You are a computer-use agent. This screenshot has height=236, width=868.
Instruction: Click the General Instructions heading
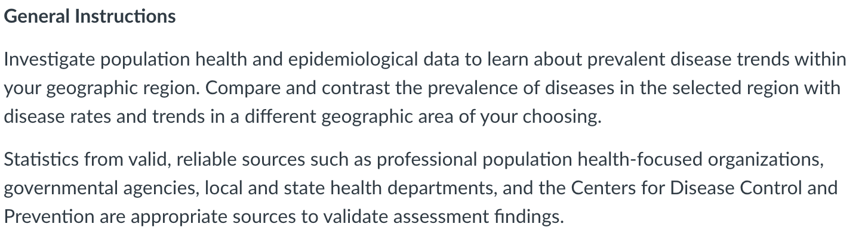pyautogui.click(x=90, y=16)
